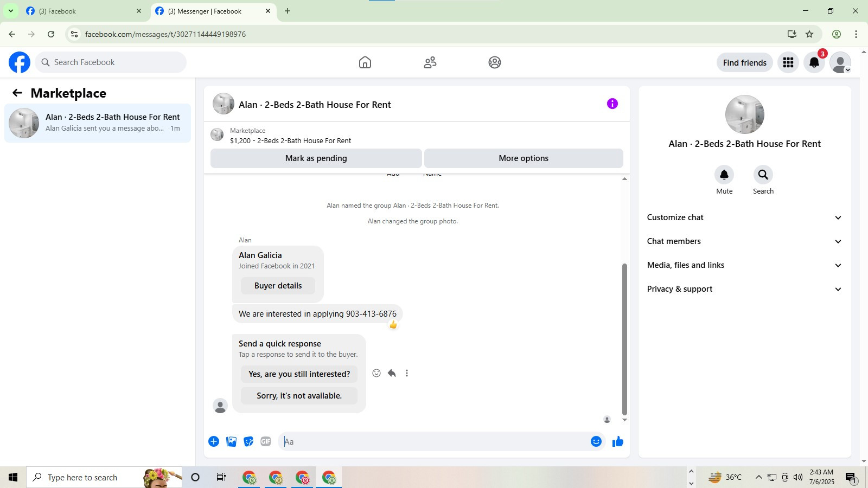Expand Customize chat section

coord(744,217)
